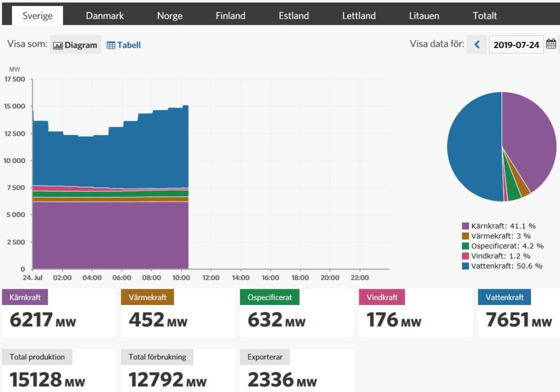Select the Estland tab
560x392 pixels.
click(x=294, y=16)
